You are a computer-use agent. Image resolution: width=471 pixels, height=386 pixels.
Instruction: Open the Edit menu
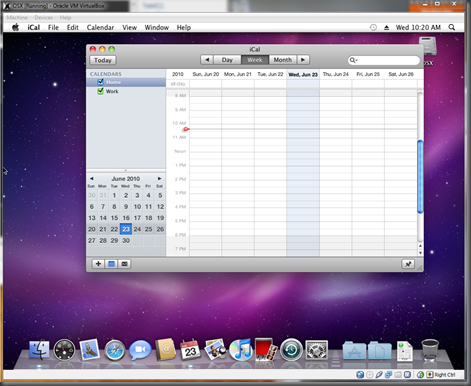pos(73,27)
